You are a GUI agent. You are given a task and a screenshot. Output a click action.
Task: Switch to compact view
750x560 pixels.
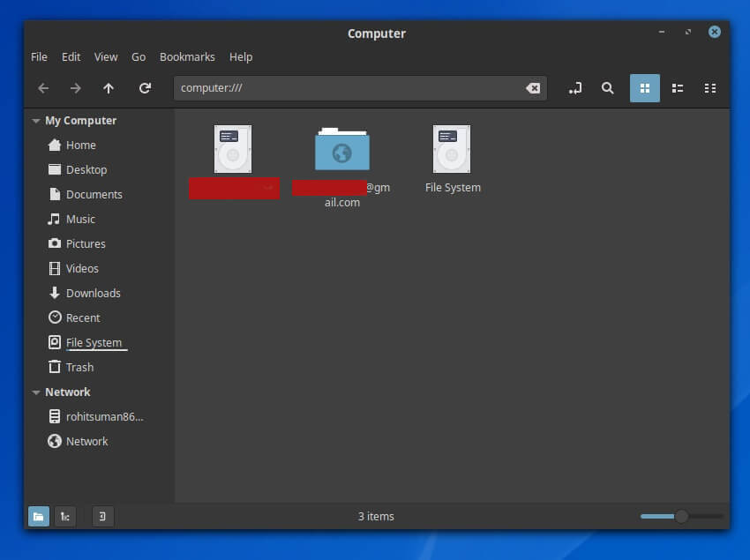709,88
